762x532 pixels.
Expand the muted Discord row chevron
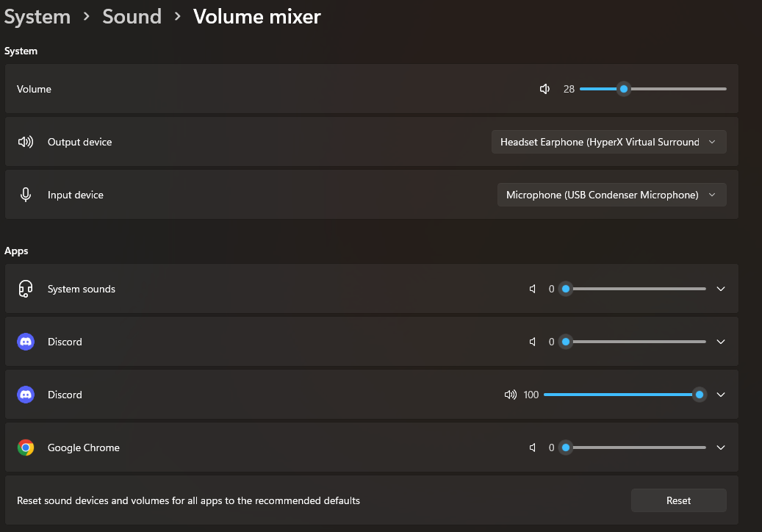click(721, 342)
